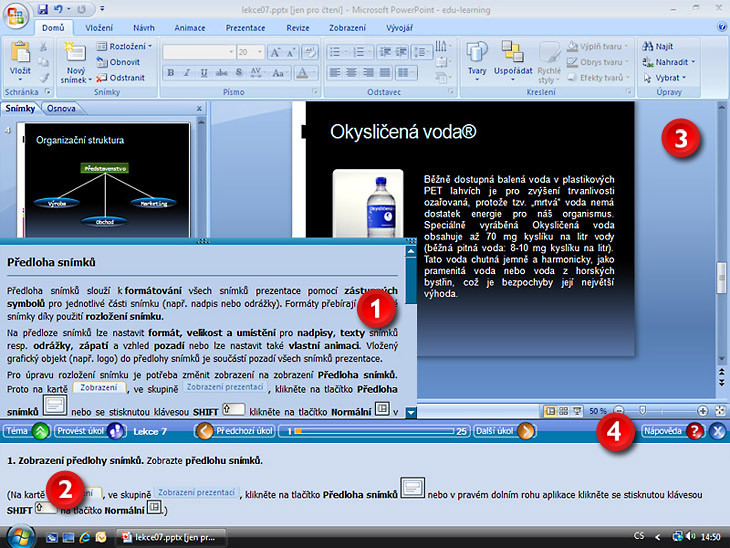
Task: Open the Návrh ribbon tab
Action: [143, 28]
